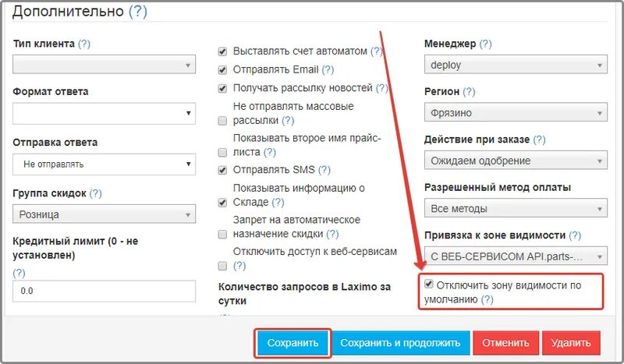Open help icon for Отправлять SMS
624x364 pixels.
324,170
